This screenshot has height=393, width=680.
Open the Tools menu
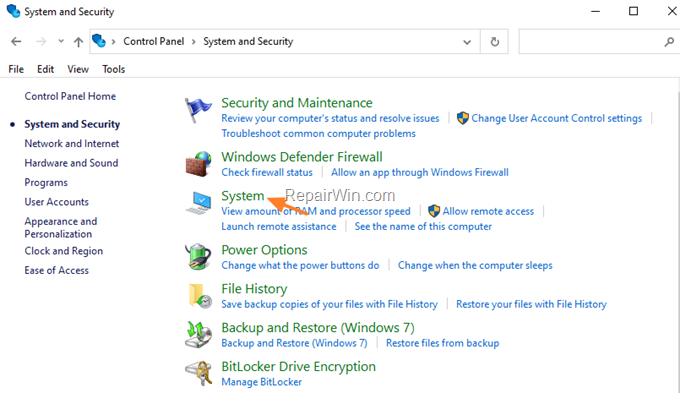[x=114, y=69]
